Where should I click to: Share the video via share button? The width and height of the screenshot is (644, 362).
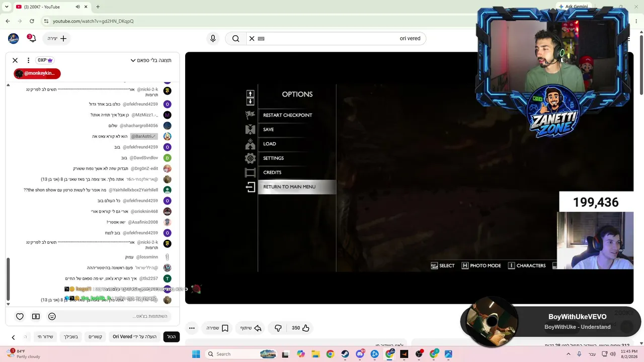click(x=251, y=328)
